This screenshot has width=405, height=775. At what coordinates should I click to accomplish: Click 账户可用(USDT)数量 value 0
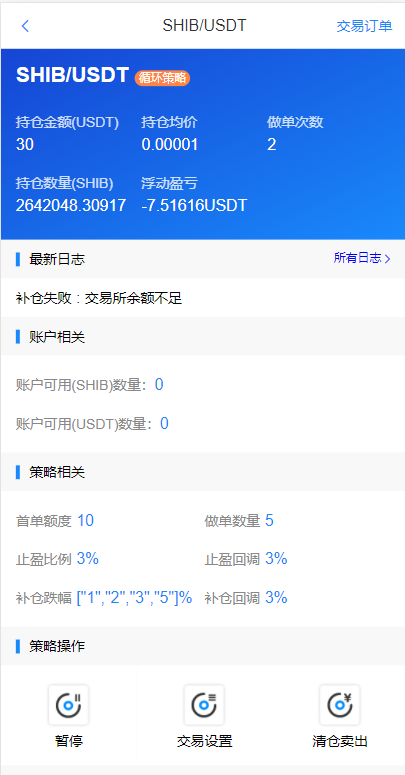164,424
